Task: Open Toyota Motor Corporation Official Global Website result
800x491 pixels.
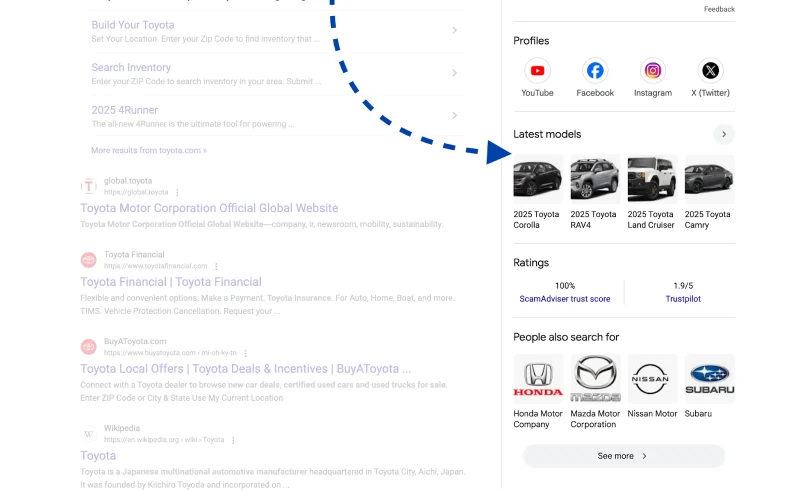Action: [x=209, y=208]
